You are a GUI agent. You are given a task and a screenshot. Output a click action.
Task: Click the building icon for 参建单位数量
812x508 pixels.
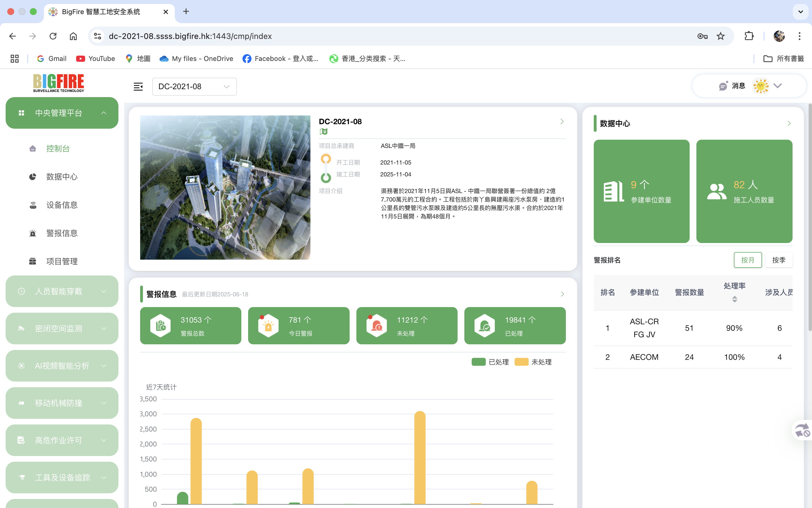point(614,192)
